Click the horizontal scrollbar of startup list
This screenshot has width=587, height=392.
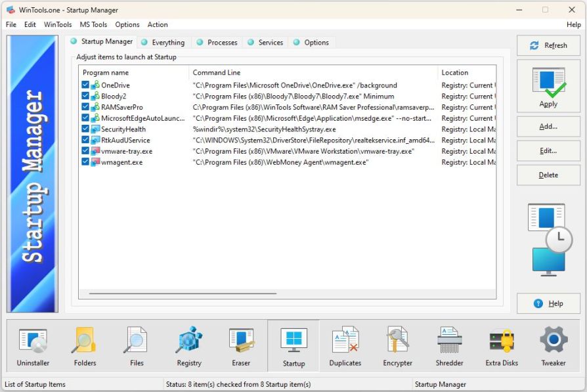click(183, 294)
